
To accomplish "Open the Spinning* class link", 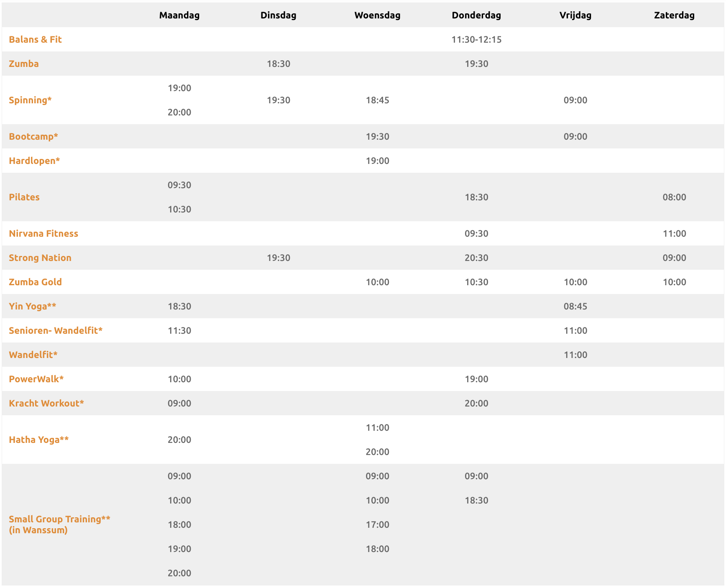I will 30,100.
